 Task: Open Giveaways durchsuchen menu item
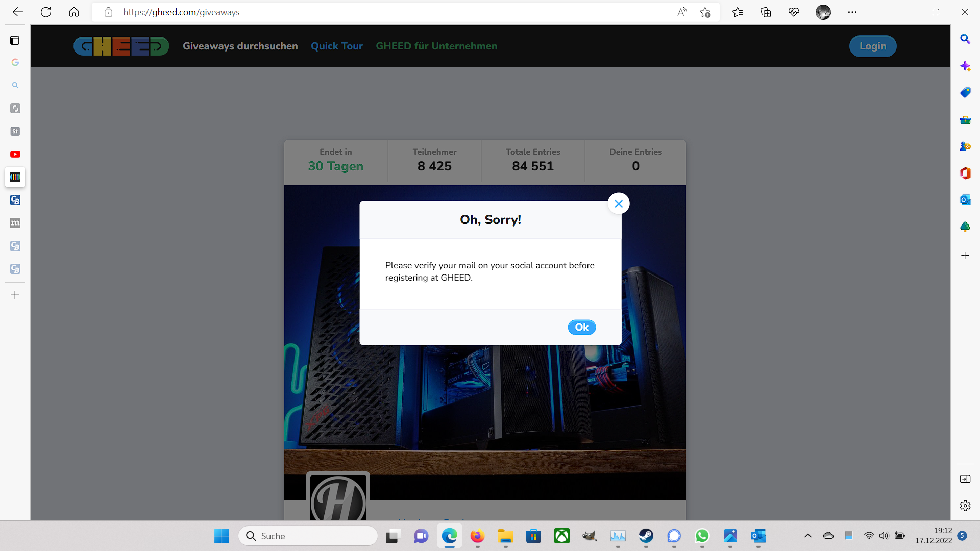coord(240,46)
